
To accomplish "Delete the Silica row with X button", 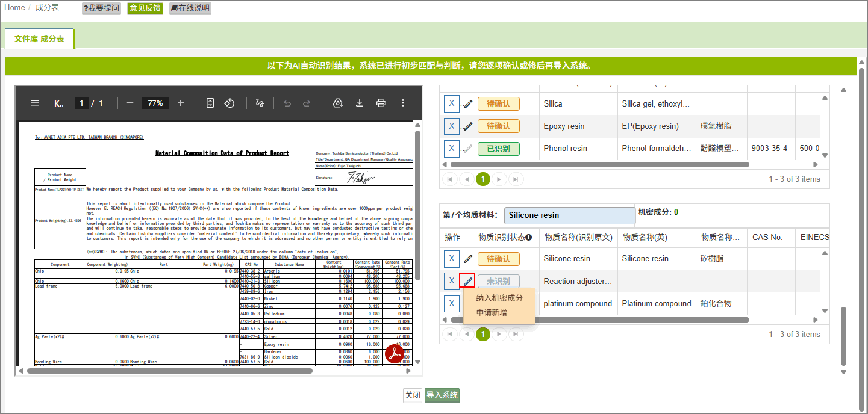I will coord(452,103).
